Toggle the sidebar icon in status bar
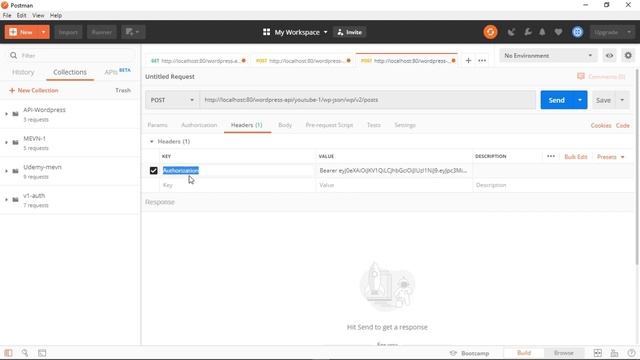The width and height of the screenshot is (640, 360). point(8,353)
